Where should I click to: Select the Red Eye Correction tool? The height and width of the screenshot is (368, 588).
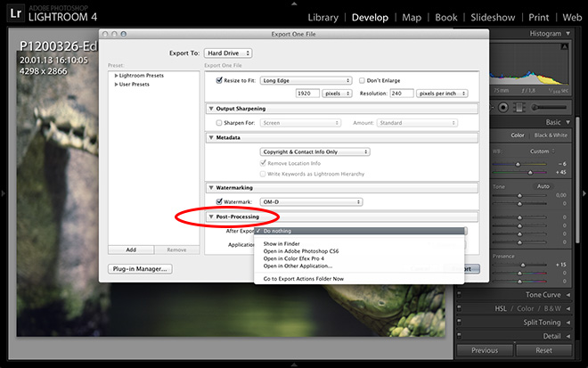tap(503, 108)
